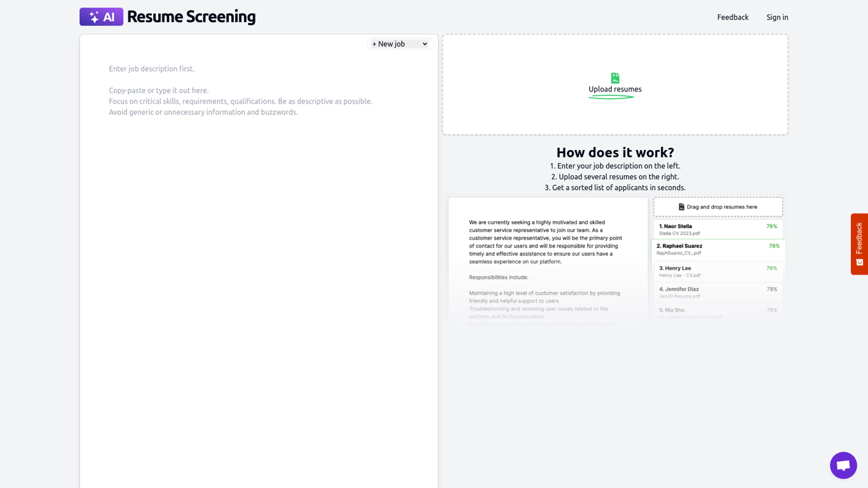Select the Henry Lee sample entry
868x488 pixels.
click(718, 271)
